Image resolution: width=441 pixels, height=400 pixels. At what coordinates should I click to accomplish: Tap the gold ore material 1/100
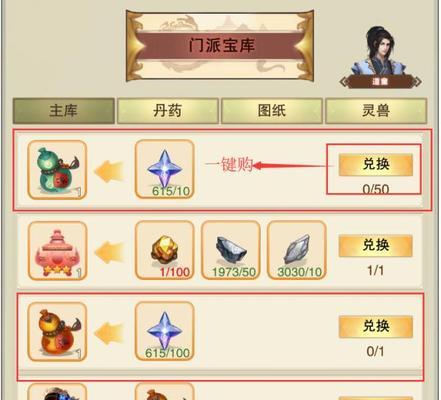click(165, 250)
